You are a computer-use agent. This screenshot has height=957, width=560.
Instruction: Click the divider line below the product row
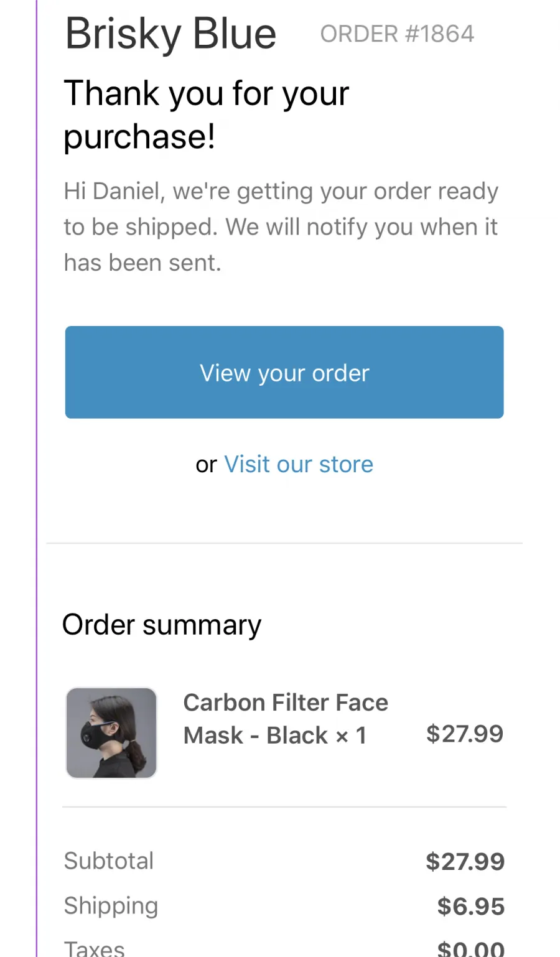click(284, 807)
